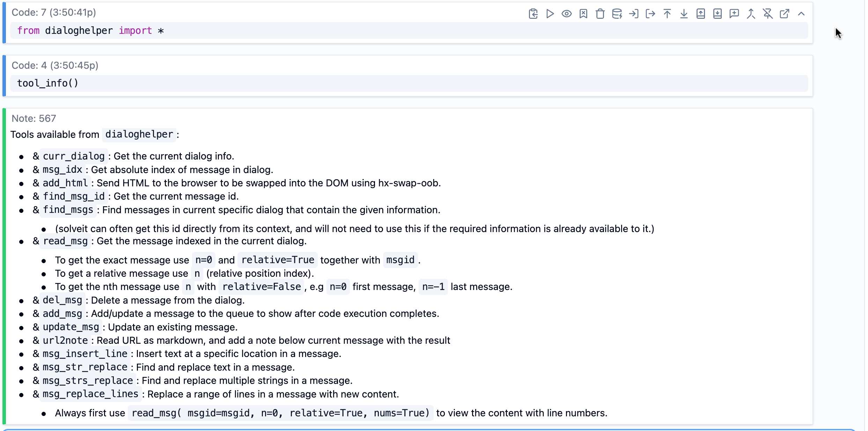The width and height of the screenshot is (868, 431).
Task: Click the open in new window icon
Action: tap(785, 14)
